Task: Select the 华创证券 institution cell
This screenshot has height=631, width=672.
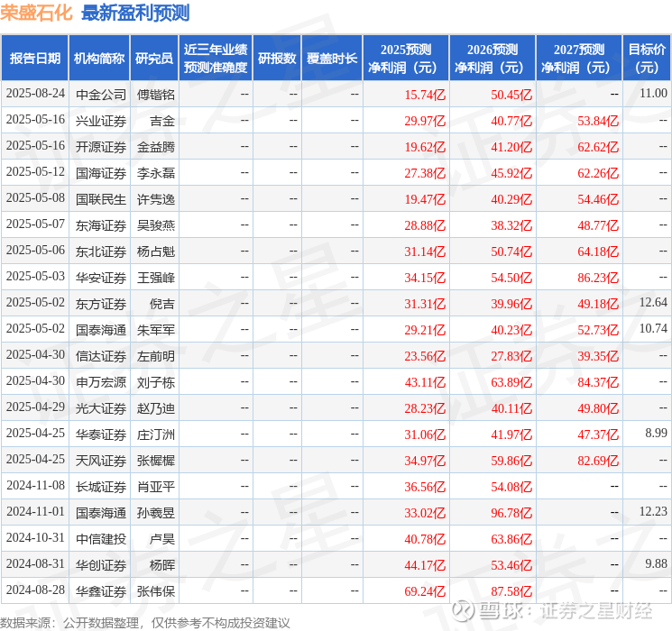Action: click(101, 565)
